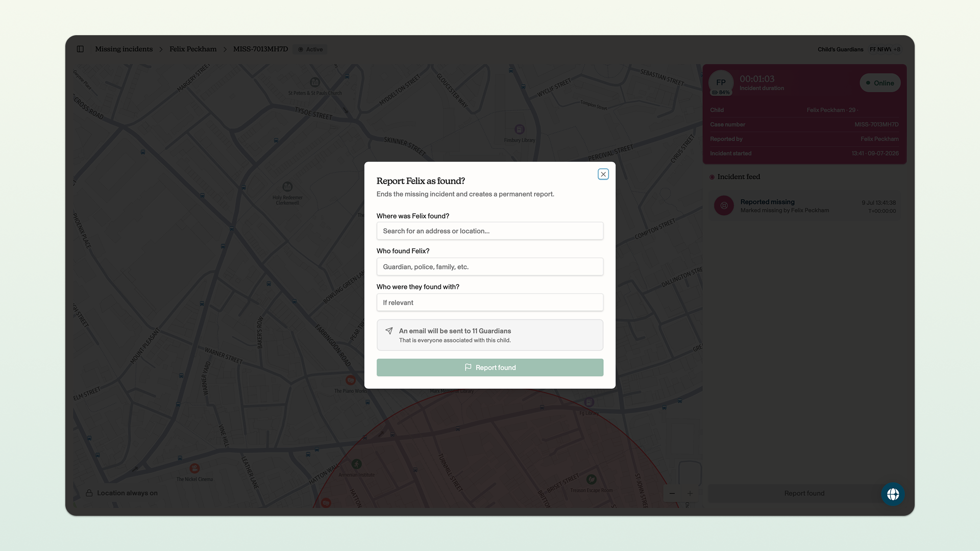Click The Piano Works map marker
This screenshot has width=980, height=551.
click(351, 380)
